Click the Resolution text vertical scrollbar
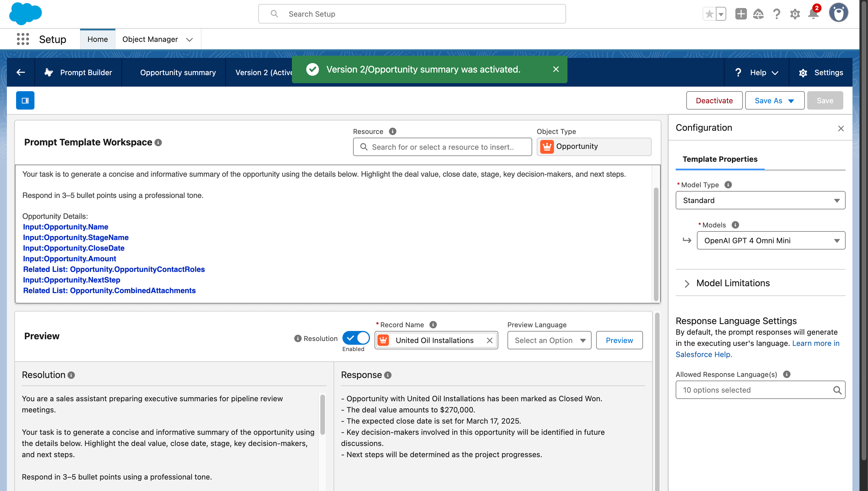This screenshot has height=491, width=868. (x=322, y=415)
